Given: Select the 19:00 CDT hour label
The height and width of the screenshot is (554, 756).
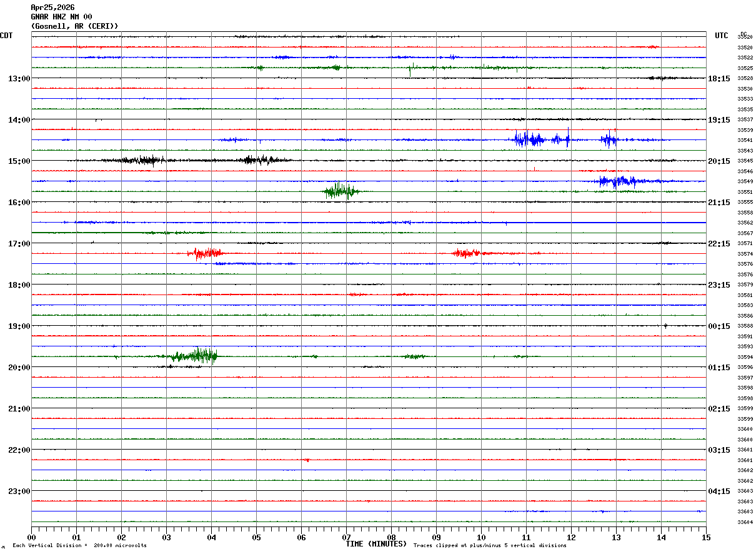Looking at the screenshot, I should coord(19,326).
